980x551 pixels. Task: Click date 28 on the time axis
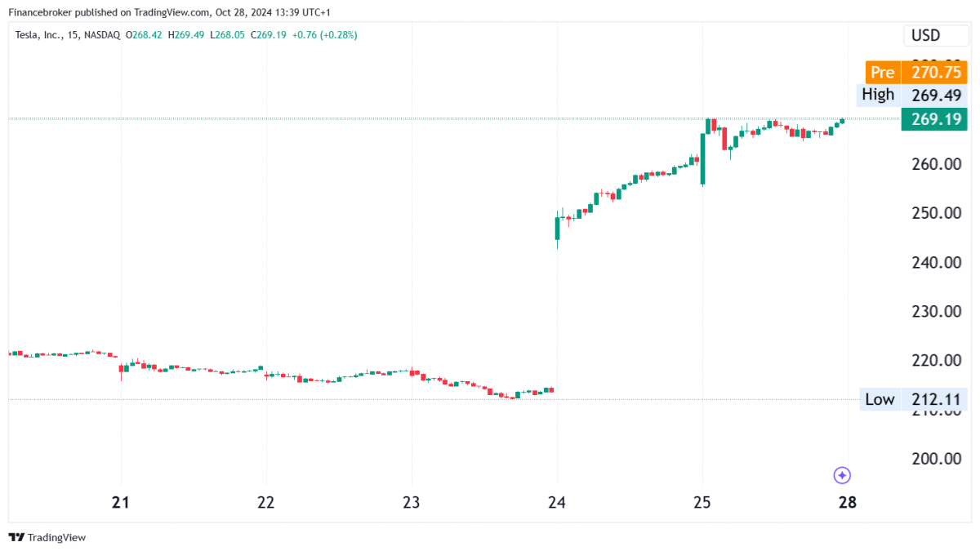pos(848,502)
